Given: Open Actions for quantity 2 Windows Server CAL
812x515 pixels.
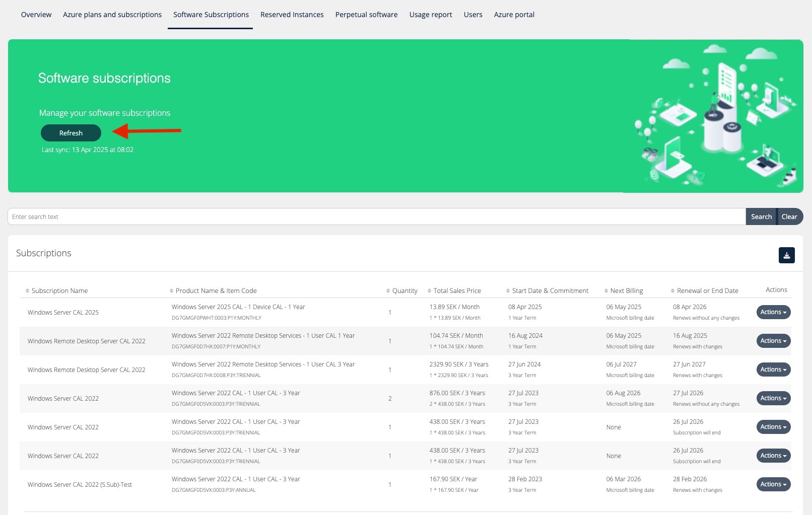Looking at the screenshot, I should click(x=773, y=398).
